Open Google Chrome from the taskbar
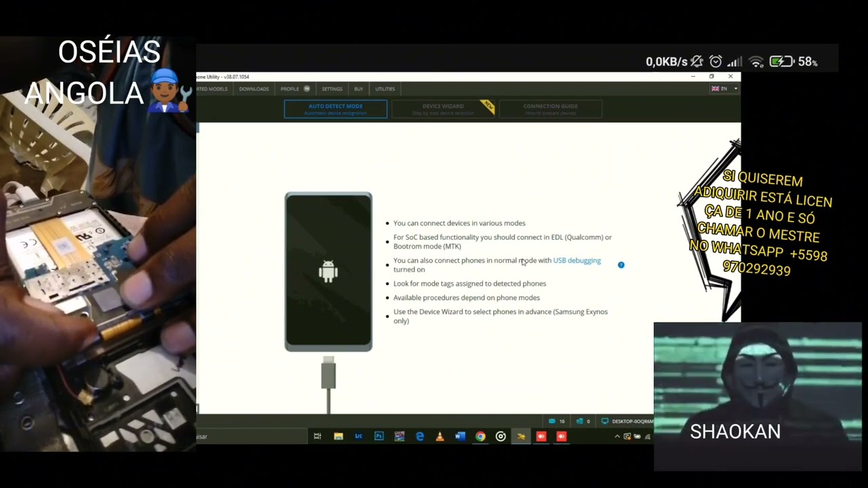This screenshot has width=868, height=488. [x=480, y=436]
